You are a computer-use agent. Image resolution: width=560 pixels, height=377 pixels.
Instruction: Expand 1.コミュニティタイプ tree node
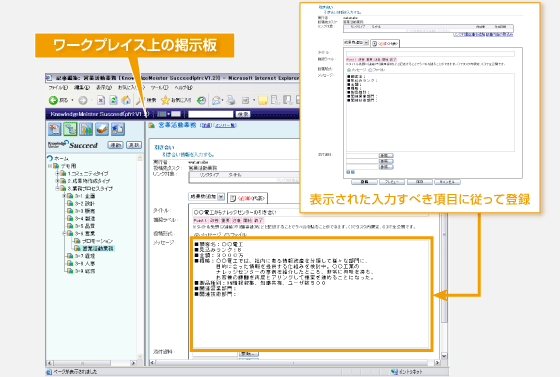57,174
